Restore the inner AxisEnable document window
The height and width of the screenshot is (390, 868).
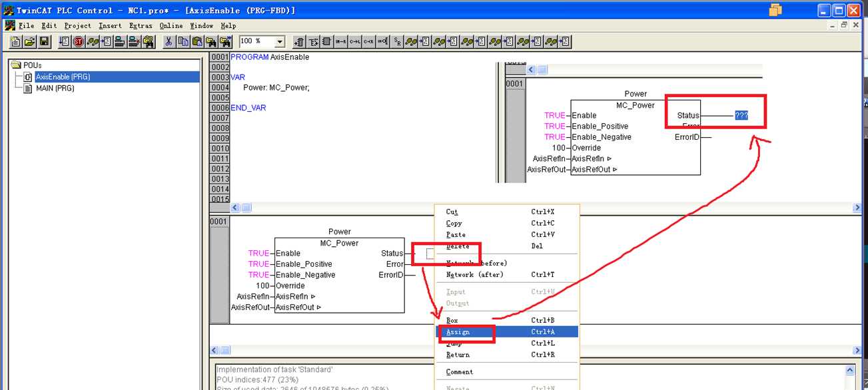pos(844,25)
